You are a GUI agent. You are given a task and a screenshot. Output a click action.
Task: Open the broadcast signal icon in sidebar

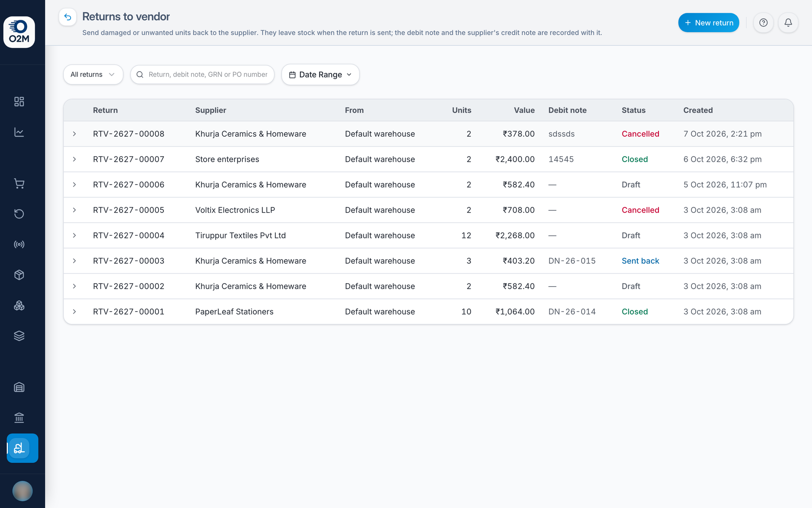tap(19, 244)
